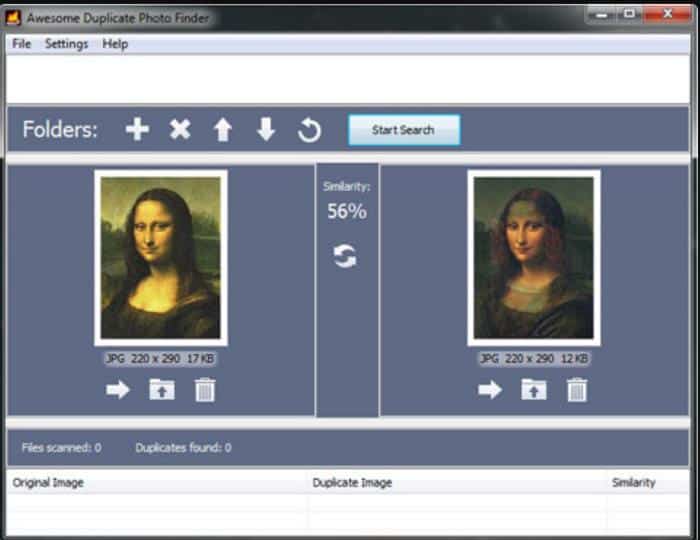This screenshot has height=540, width=700.
Task: Move the 17 KB image to folder
Action: click(162, 389)
